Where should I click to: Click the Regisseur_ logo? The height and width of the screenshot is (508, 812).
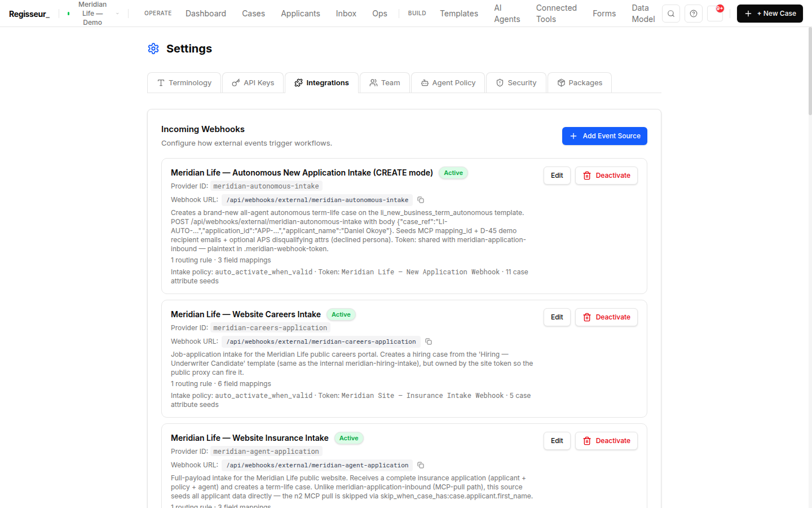point(29,14)
